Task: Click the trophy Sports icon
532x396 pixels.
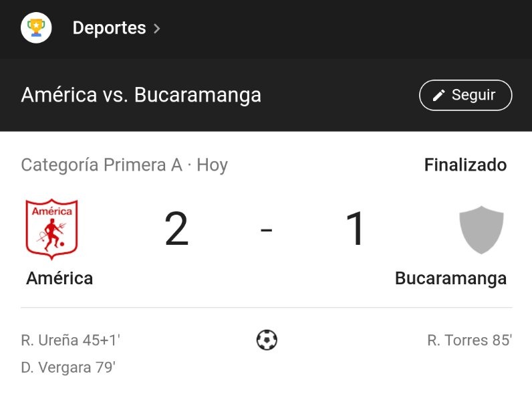Action: pyautogui.click(x=36, y=27)
